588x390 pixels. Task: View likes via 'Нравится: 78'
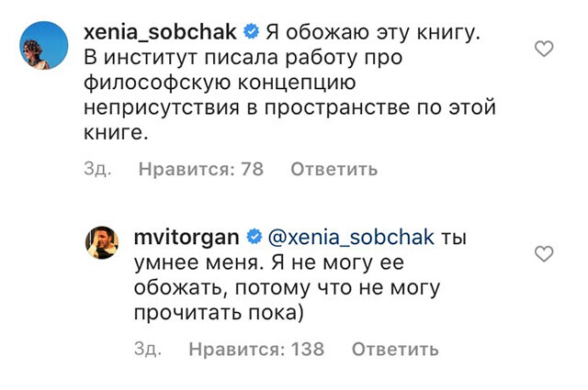200,170
